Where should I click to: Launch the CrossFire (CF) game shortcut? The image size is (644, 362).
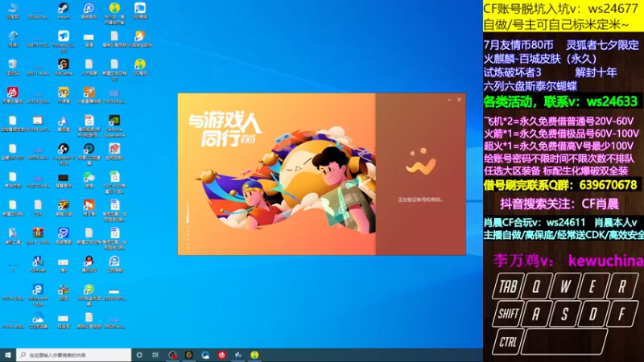click(64, 208)
